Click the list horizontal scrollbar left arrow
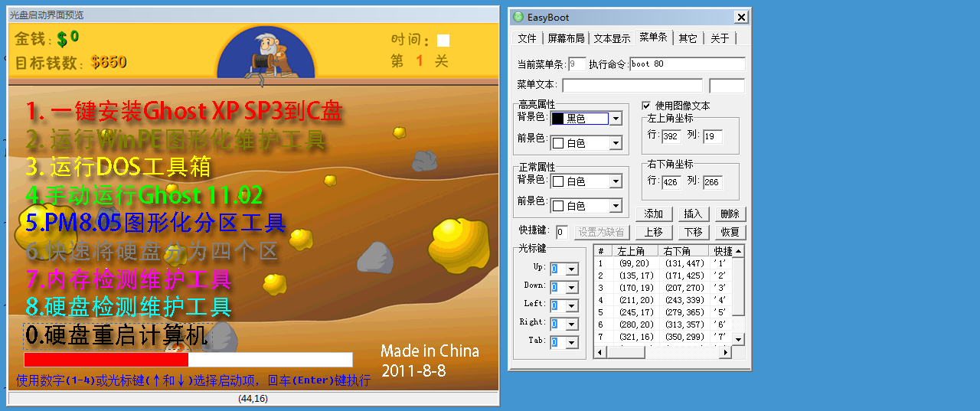The image size is (980, 411). 600,352
